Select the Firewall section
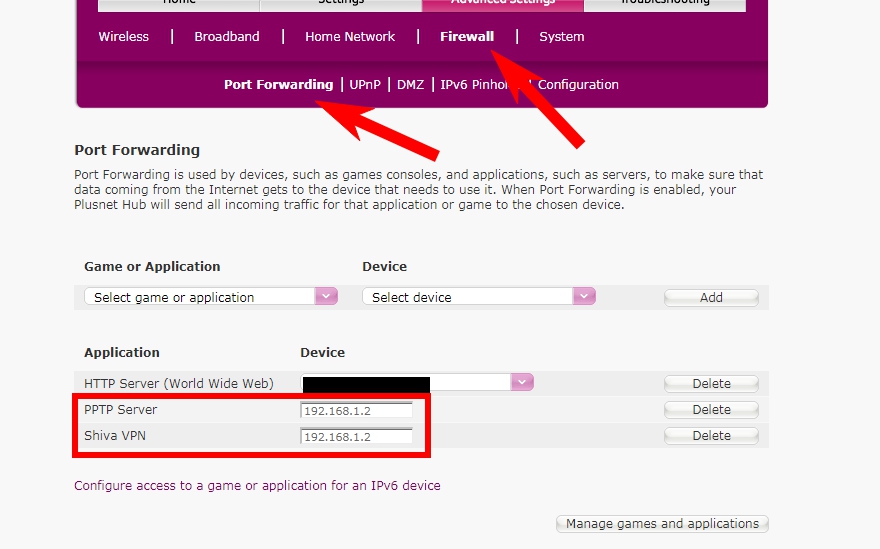The image size is (880, 549). [466, 37]
